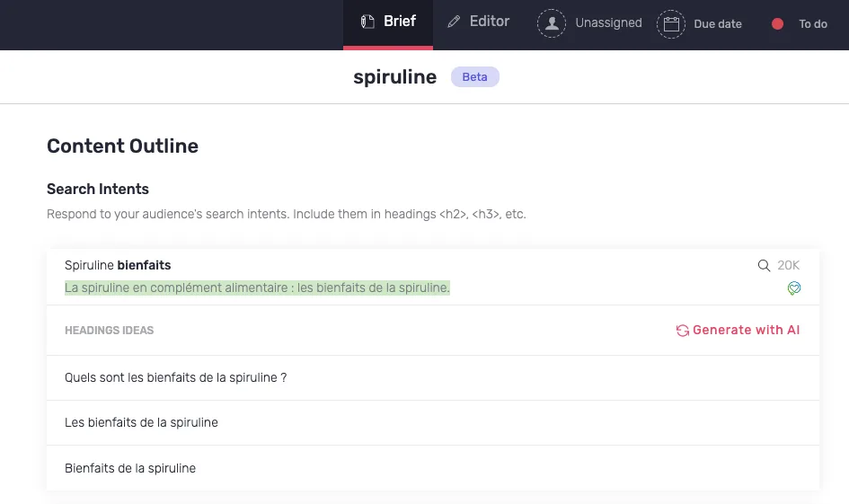Screen dimensions: 849x504
Task: Set the Due date label
Action: [718, 24]
